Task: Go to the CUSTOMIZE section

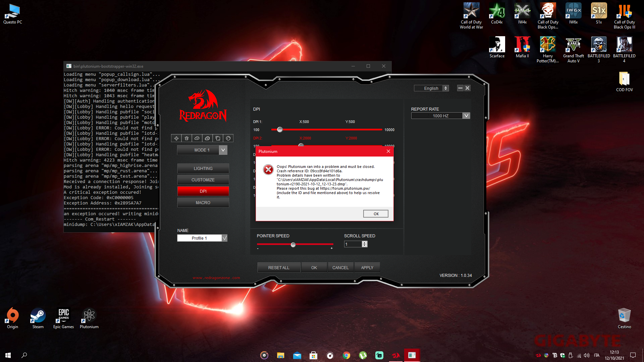Action: [x=203, y=180]
